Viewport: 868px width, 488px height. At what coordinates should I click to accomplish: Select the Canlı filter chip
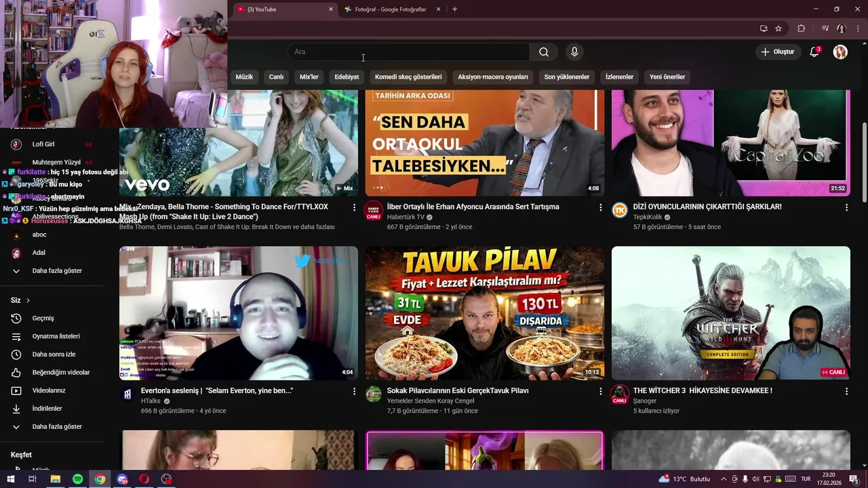click(x=277, y=77)
